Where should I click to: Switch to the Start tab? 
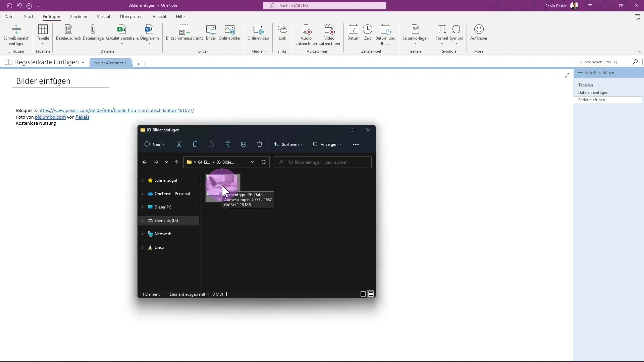29,16
